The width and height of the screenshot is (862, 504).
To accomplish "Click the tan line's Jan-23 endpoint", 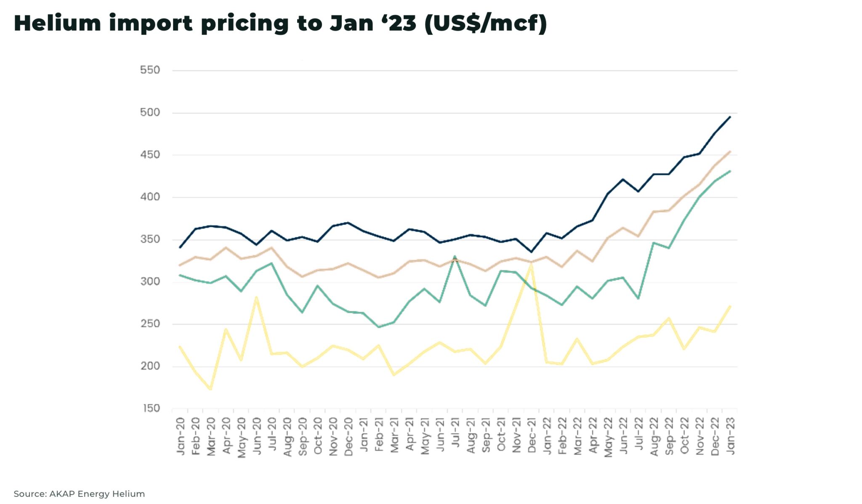I will pos(730,152).
